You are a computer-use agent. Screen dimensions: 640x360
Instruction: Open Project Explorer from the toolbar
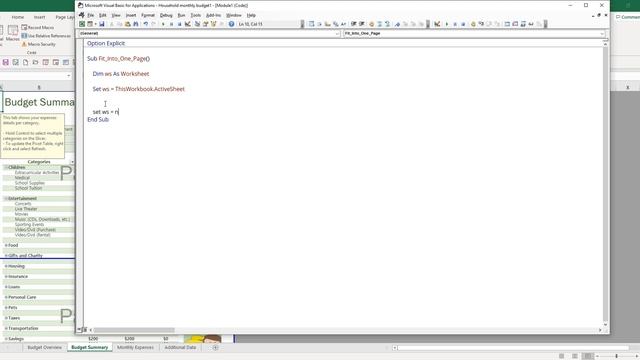click(x=197, y=24)
